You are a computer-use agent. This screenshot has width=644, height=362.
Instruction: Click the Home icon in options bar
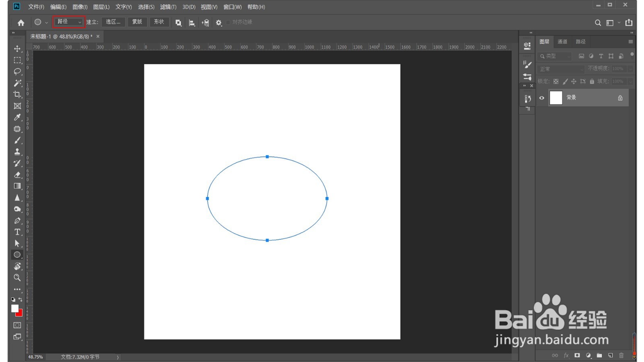point(21,23)
